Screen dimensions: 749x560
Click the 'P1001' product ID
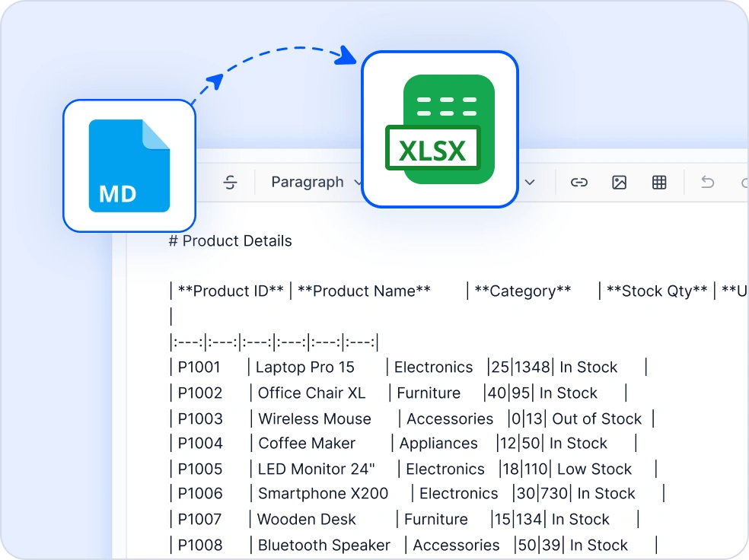point(199,367)
